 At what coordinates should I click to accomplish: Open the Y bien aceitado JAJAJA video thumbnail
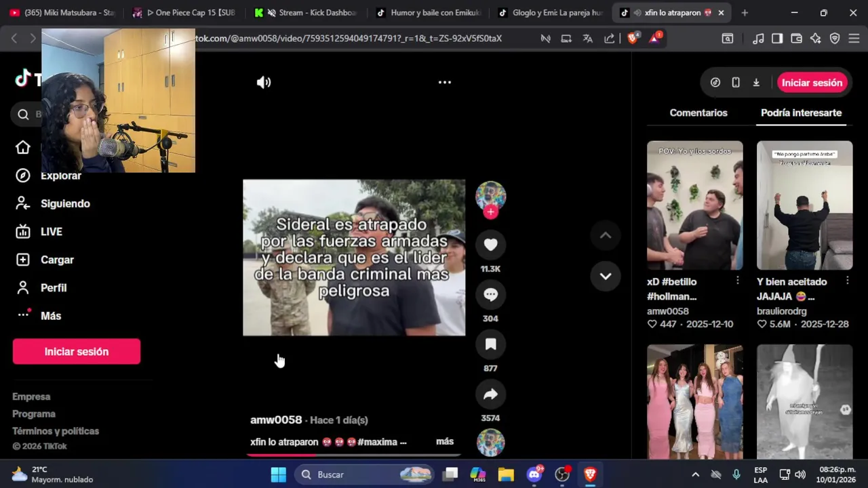[804, 205]
